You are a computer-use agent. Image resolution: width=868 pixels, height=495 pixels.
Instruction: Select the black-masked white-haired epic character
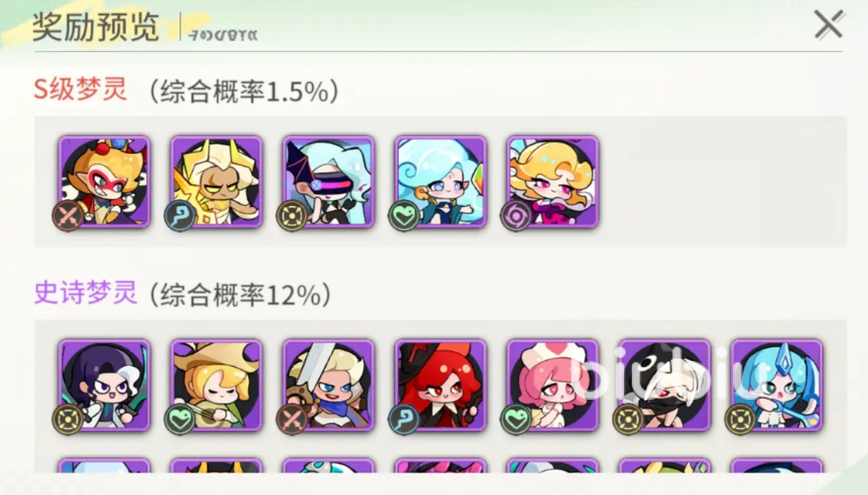pyautogui.click(x=664, y=385)
